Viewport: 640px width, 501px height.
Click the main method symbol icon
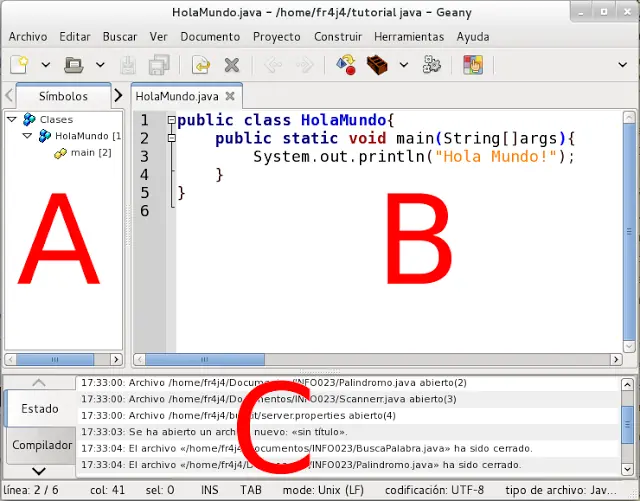[60, 153]
